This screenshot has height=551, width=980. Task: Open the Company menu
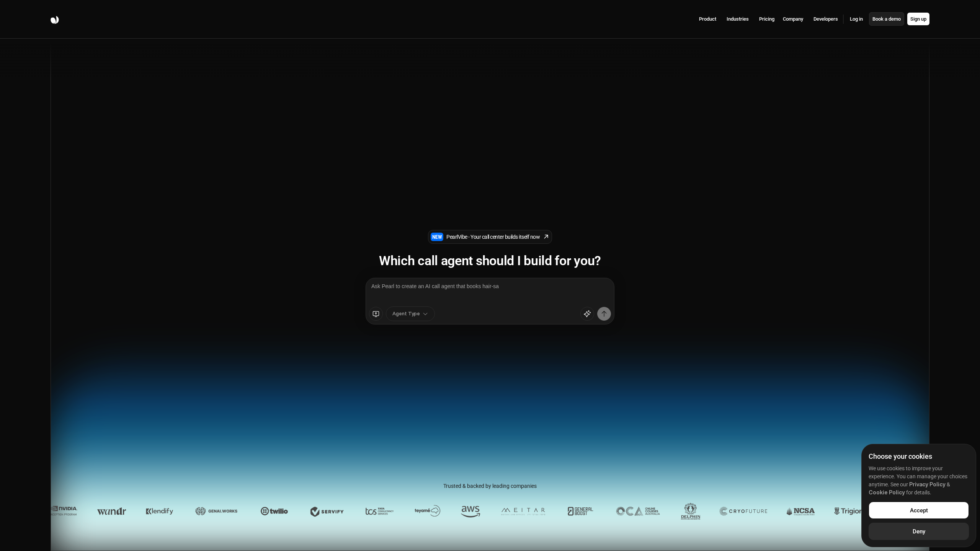click(x=793, y=19)
